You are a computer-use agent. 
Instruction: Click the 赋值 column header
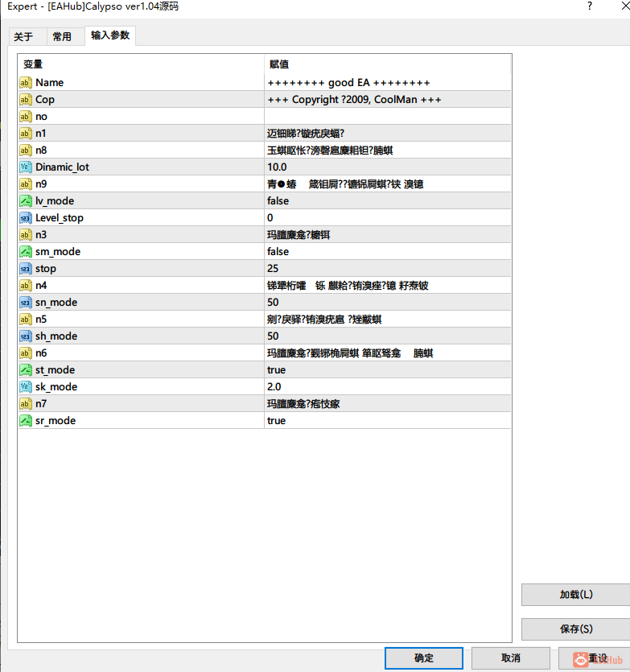pyautogui.click(x=388, y=64)
